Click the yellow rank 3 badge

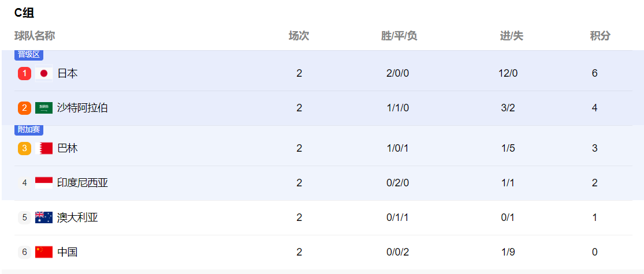(25, 148)
